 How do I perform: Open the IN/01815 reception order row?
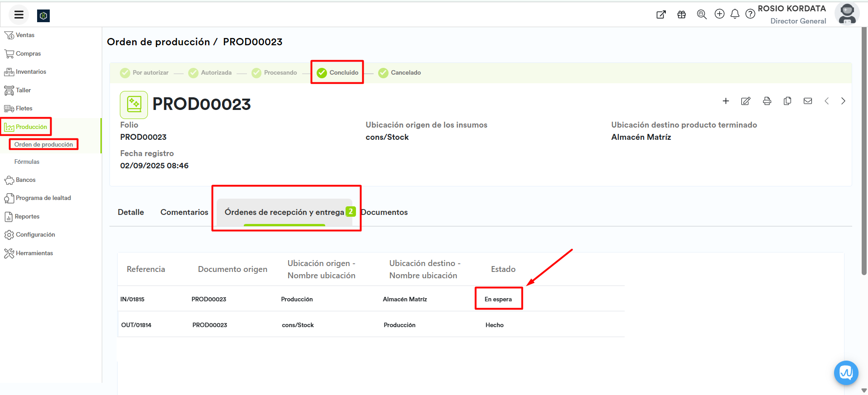click(x=133, y=299)
